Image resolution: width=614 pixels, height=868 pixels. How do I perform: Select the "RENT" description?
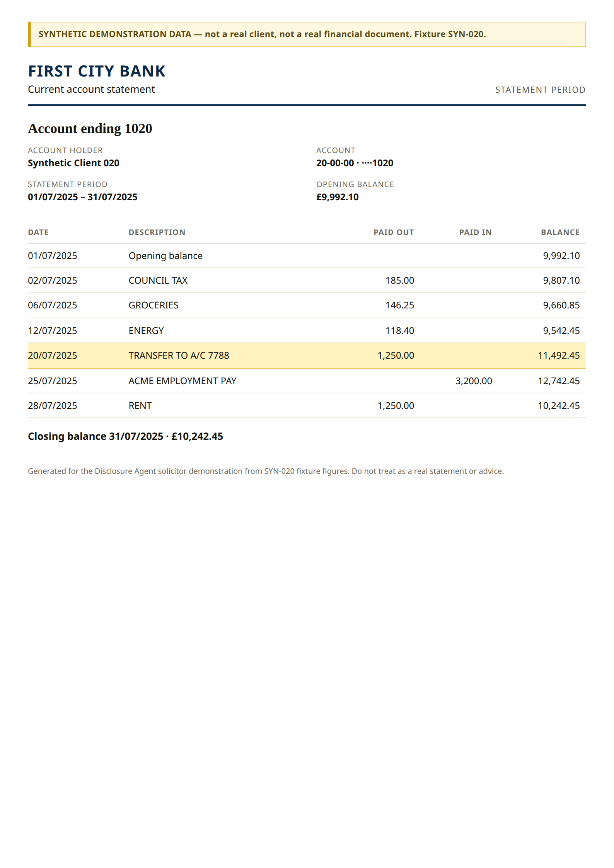point(140,406)
